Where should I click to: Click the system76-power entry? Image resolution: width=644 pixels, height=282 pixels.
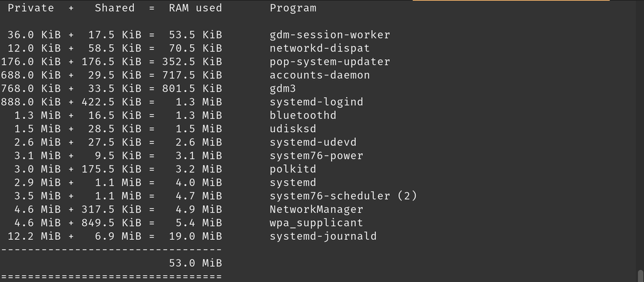316,156
